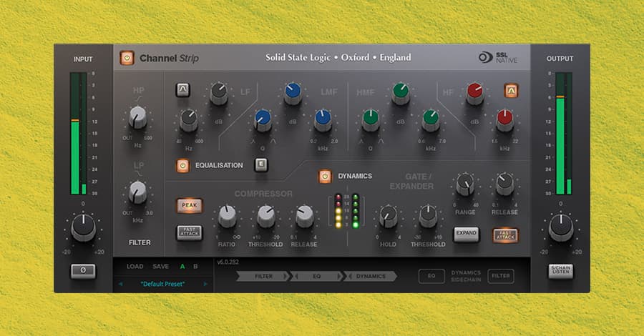
Task: Click the compressor THRESHOLD knob
Action: 266,213
